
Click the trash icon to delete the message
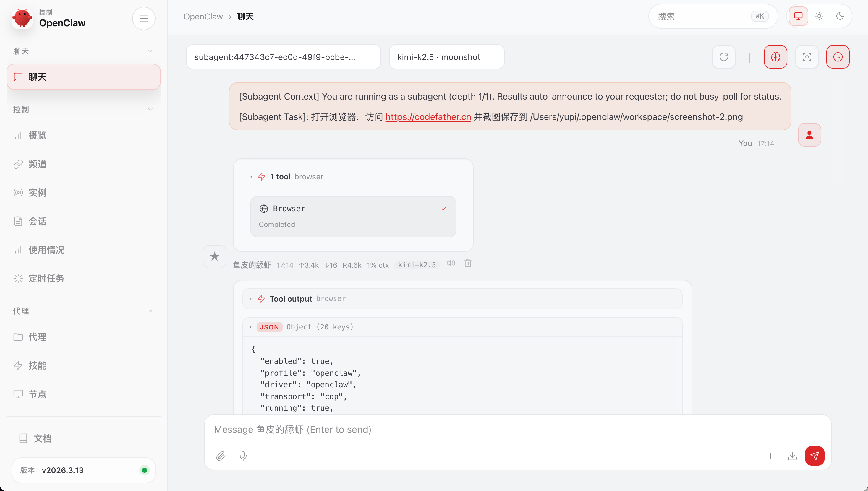click(x=467, y=263)
